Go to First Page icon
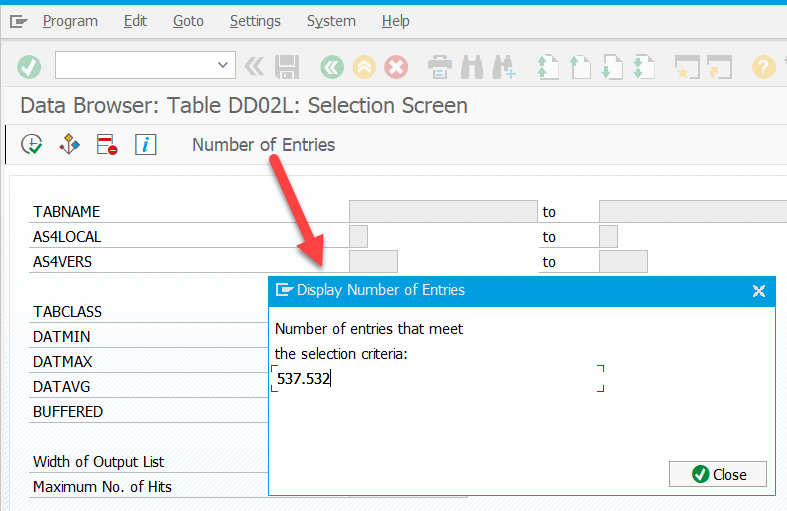 pos(548,67)
